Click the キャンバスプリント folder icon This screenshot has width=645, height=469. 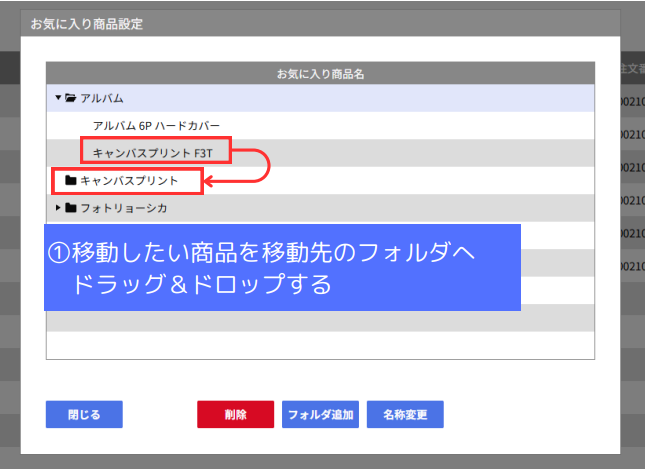(70, 181)
